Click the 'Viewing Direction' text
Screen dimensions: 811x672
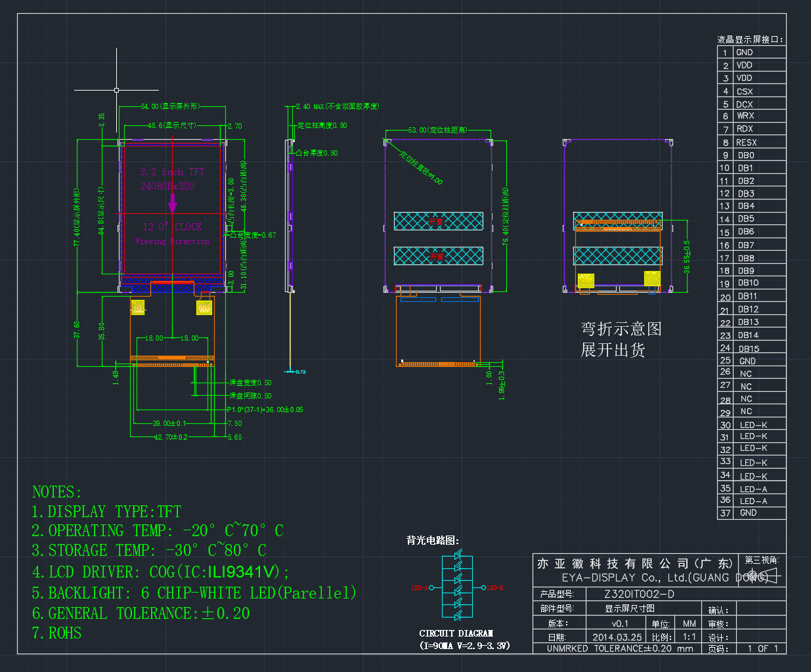tap(173, 241)
